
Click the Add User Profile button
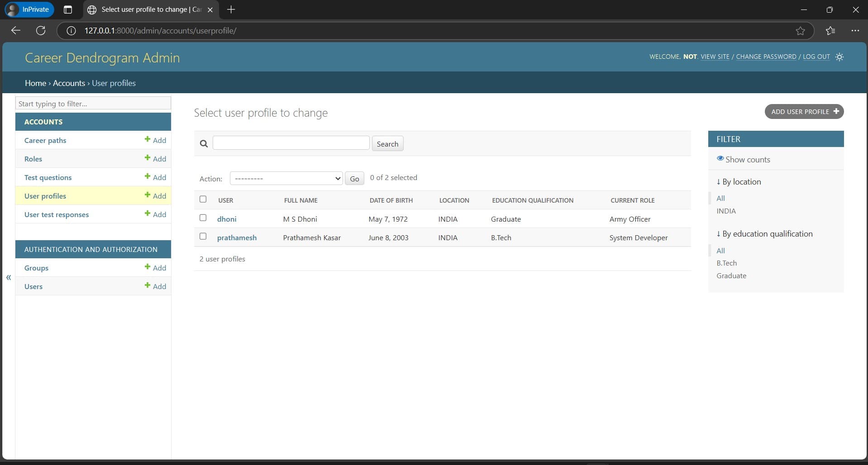coord(804,112)
